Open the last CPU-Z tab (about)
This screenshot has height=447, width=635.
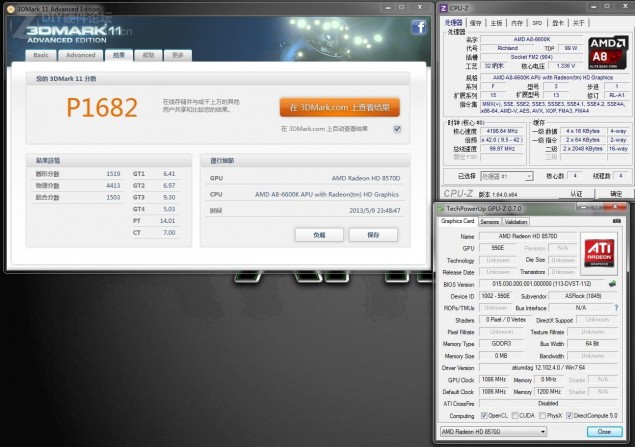(578, 23)
